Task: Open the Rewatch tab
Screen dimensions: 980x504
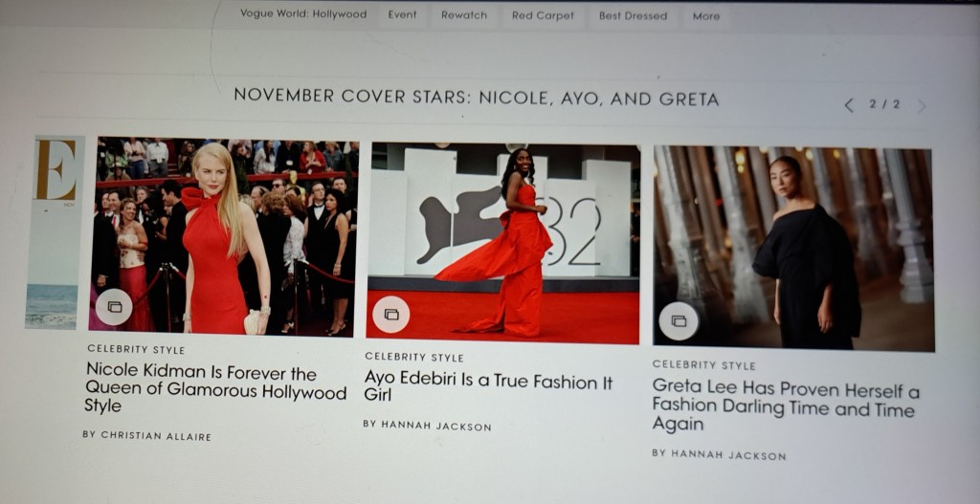Action: pos(464,15)
